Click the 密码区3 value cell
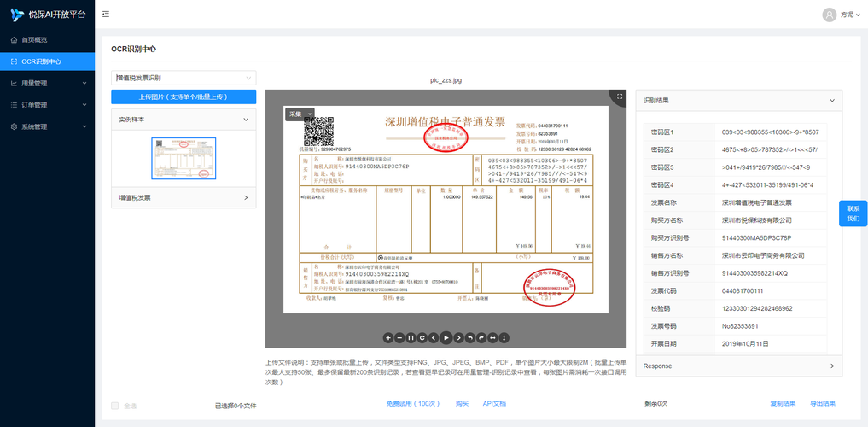This screenshot has width=868, height=427. pyautogui.click(x=770, y=167)
